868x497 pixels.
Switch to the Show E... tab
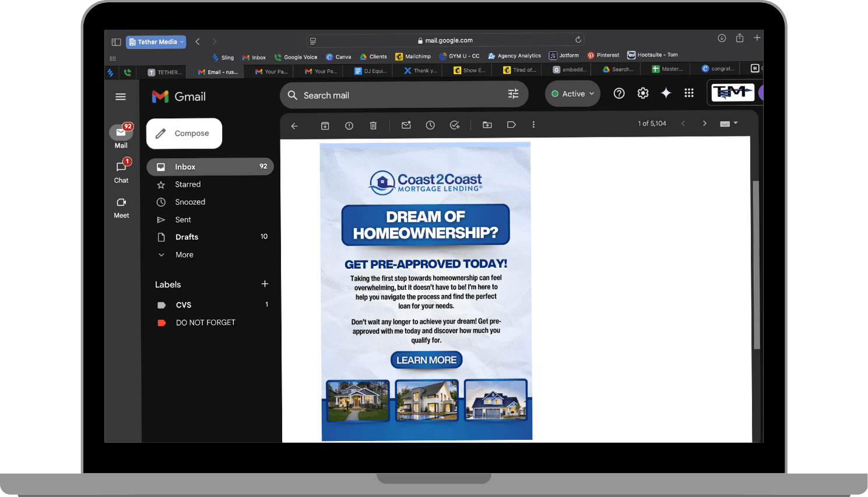[470, 70]
